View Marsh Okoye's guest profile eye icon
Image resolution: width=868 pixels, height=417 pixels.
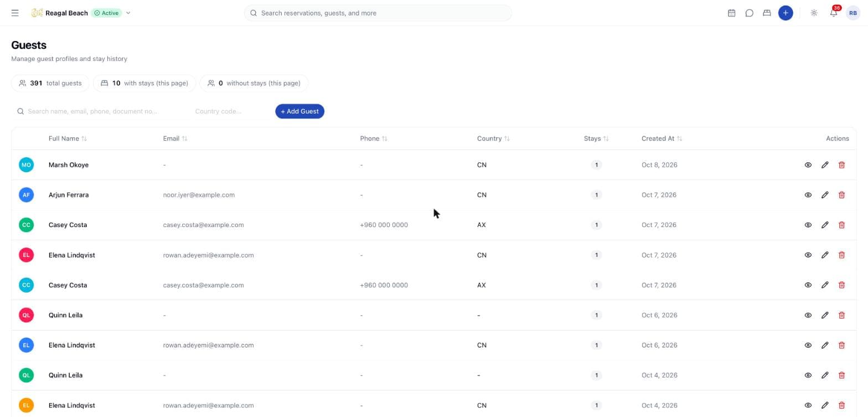(x=808, y=165)
